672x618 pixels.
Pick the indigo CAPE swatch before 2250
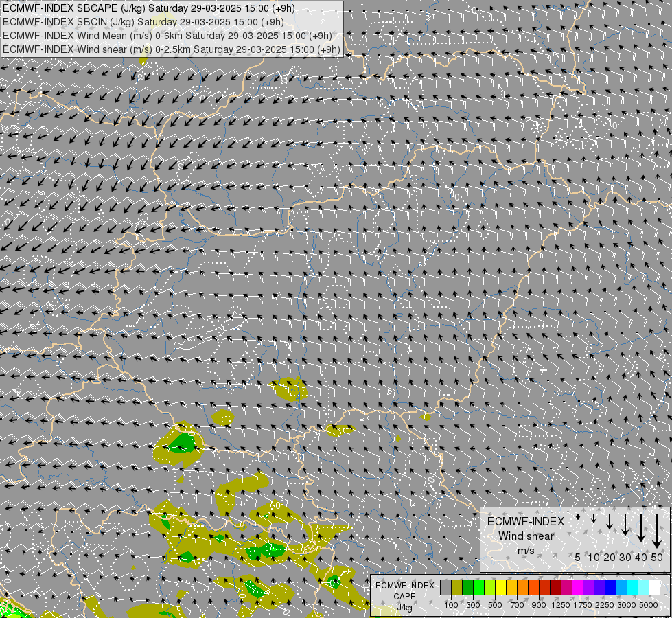pyautogui.click(x=599, y=588)
